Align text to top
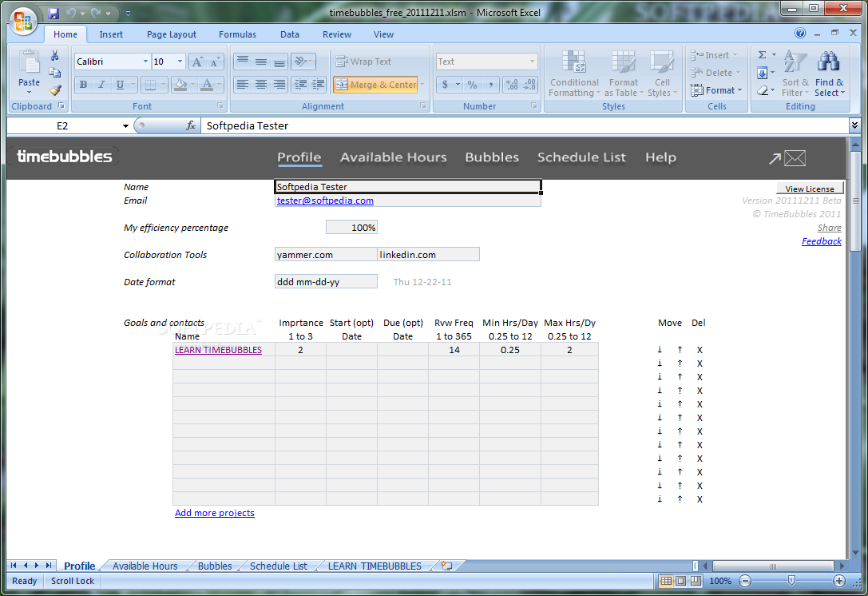868x596 pixels. [243, 62]
